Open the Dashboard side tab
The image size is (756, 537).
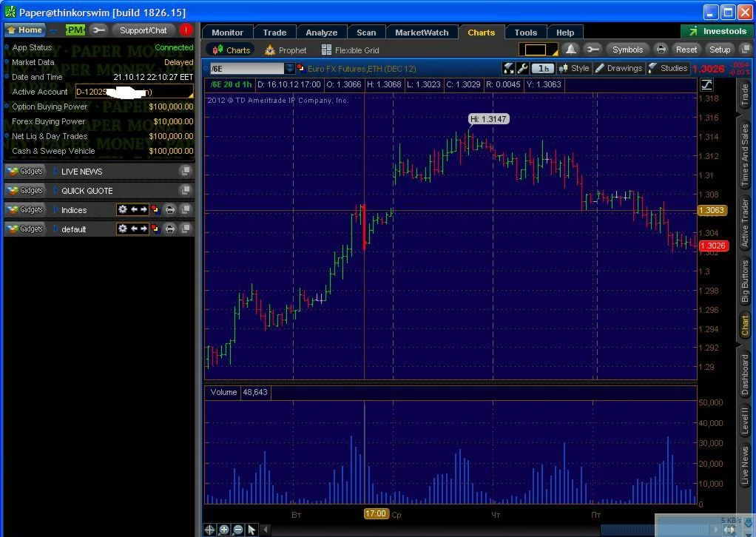click(x=745, y=374)
